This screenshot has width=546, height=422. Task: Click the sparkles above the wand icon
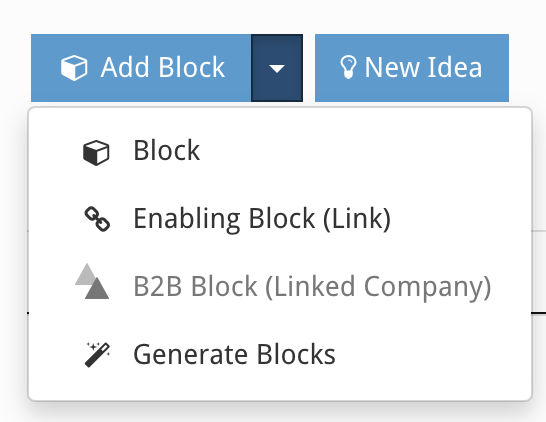(93, 347)
